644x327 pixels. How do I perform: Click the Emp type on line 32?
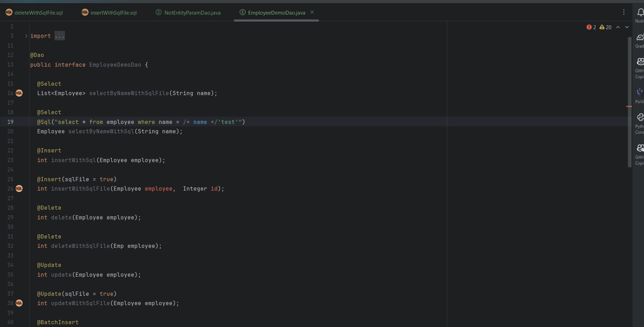119,246
